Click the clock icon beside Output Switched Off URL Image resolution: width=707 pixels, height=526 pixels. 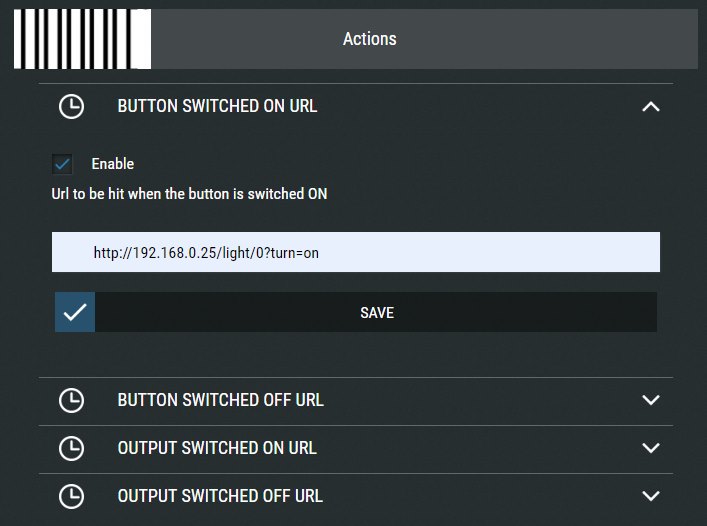tap(71, 496)
